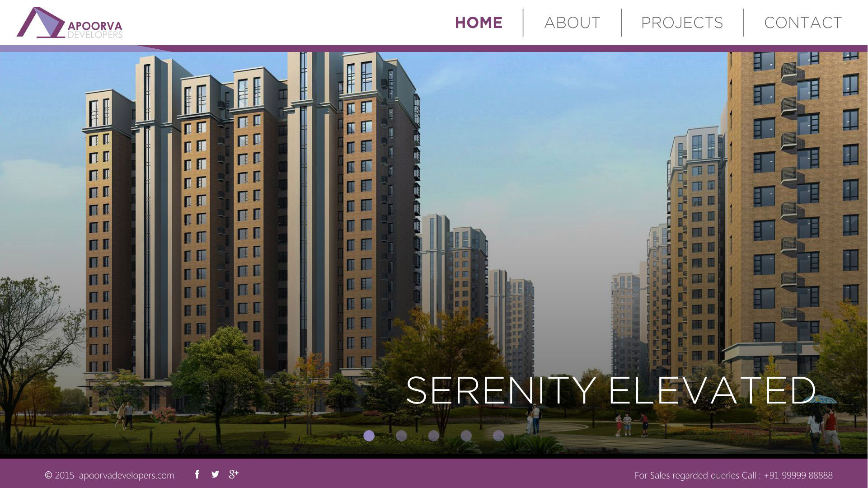
Task: Click the +91 99999 88888 phone number
Action: coord(798,475)
